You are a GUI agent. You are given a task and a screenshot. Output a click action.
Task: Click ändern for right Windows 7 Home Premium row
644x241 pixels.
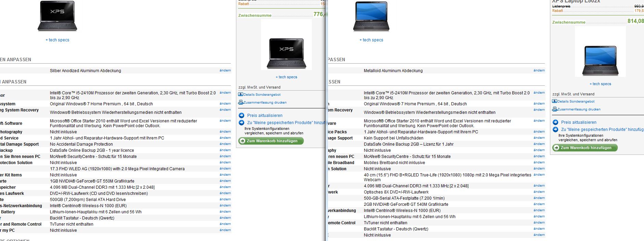point(539,104)
